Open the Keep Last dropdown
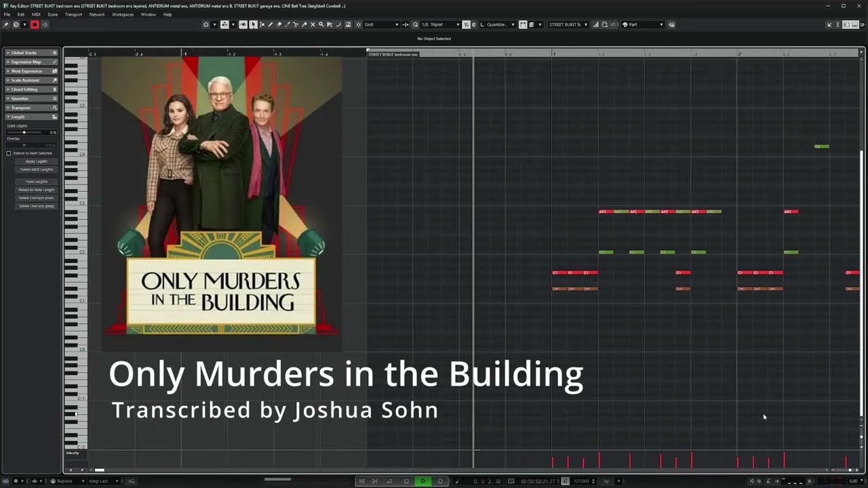This screenshot has height=488, width=868. point(104,481)
